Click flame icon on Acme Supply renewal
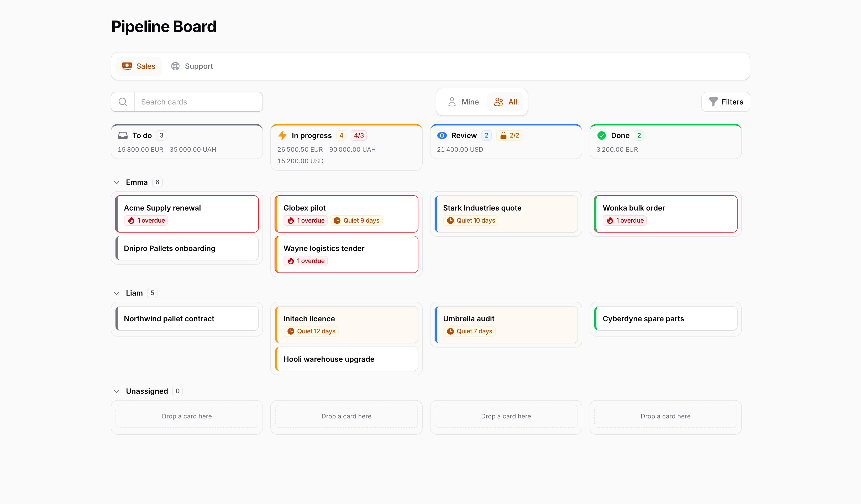 (x=131, y=221)
